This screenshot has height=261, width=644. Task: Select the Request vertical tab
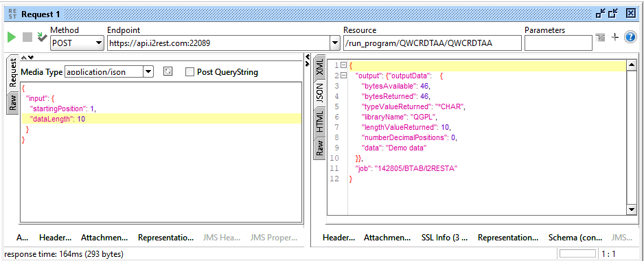pyautogui.click(x=13, y=73)
